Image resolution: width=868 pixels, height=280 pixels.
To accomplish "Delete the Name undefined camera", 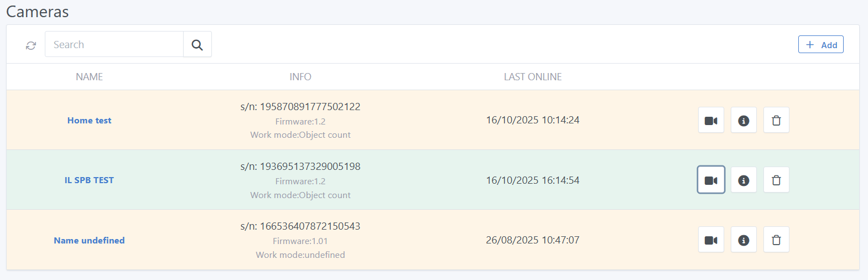I will 776,240.
